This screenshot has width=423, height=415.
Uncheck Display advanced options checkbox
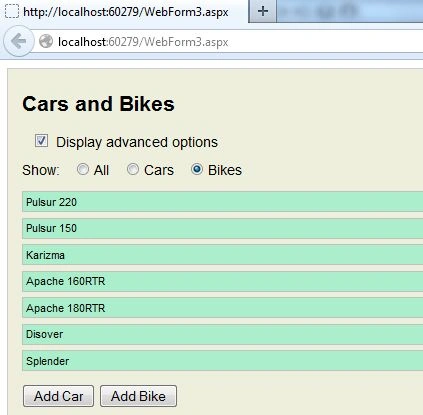point(41,141)
